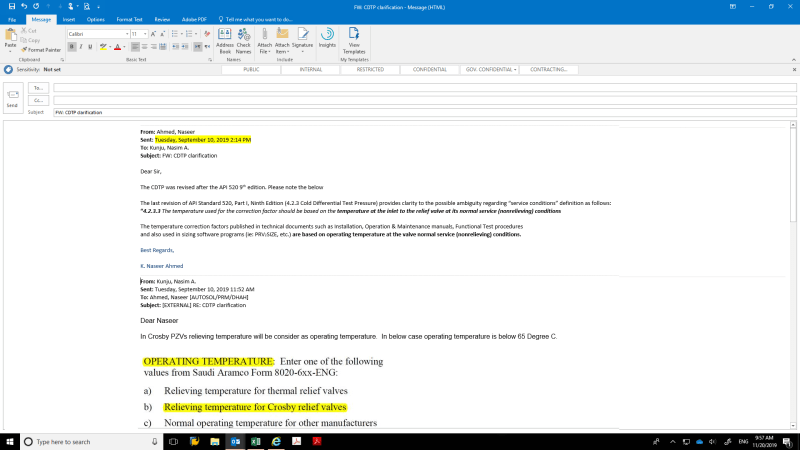Image resolution: width=800 pixels, height=450 pixels.
Task: Open File Explorer from the taskbar
Action: coord(215,441)
